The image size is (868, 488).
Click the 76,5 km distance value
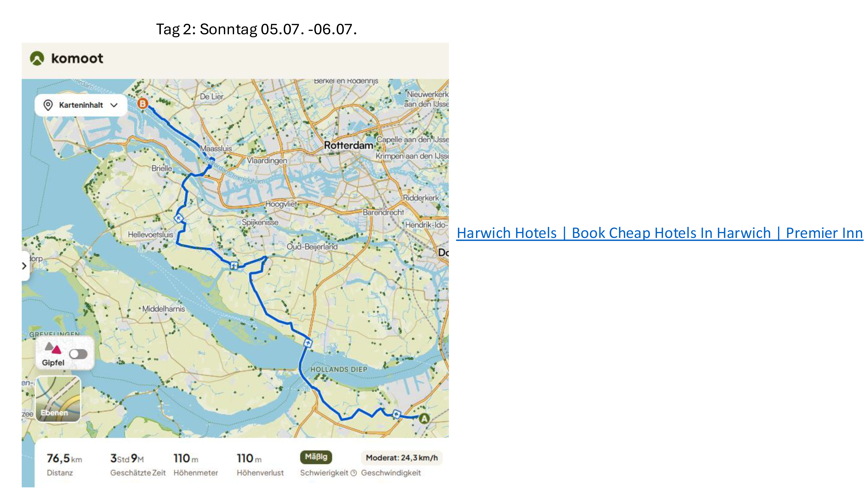pyautogui.click(x=64, y=458)
